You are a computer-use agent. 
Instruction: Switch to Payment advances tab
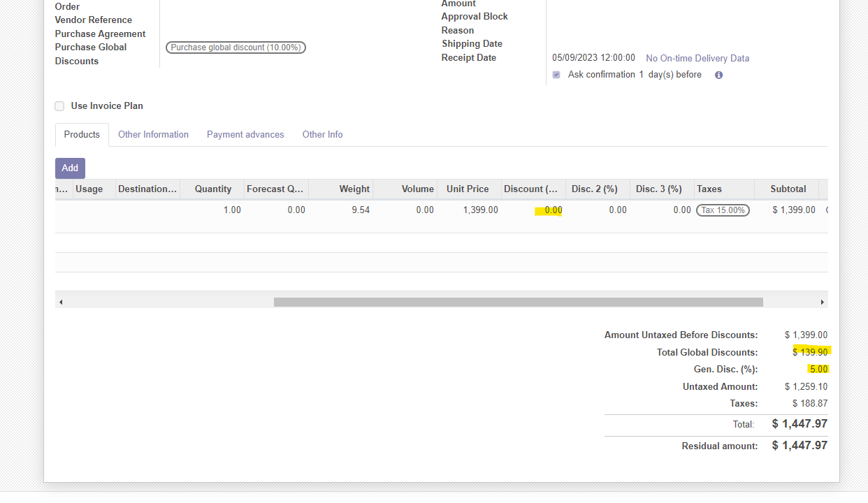(x=245, y=134)
